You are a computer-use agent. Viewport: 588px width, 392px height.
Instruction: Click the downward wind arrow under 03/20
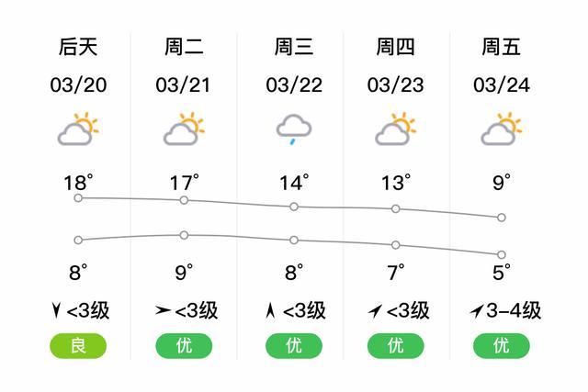[x=56, y=310]
